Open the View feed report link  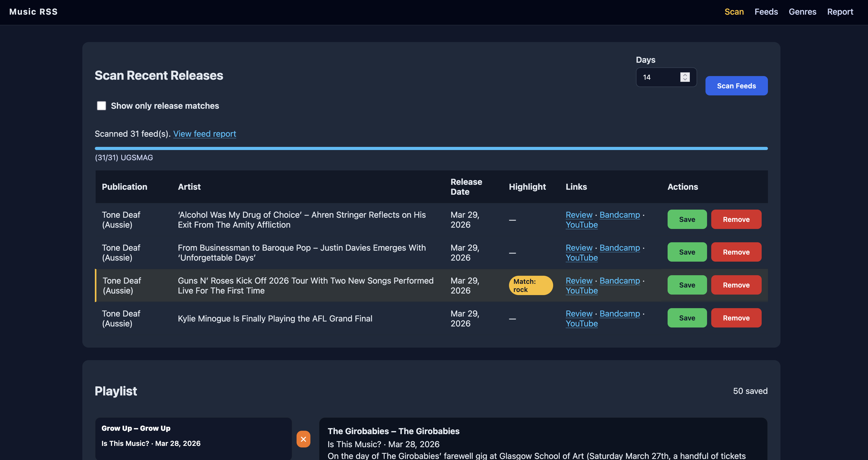click(205, 134)
